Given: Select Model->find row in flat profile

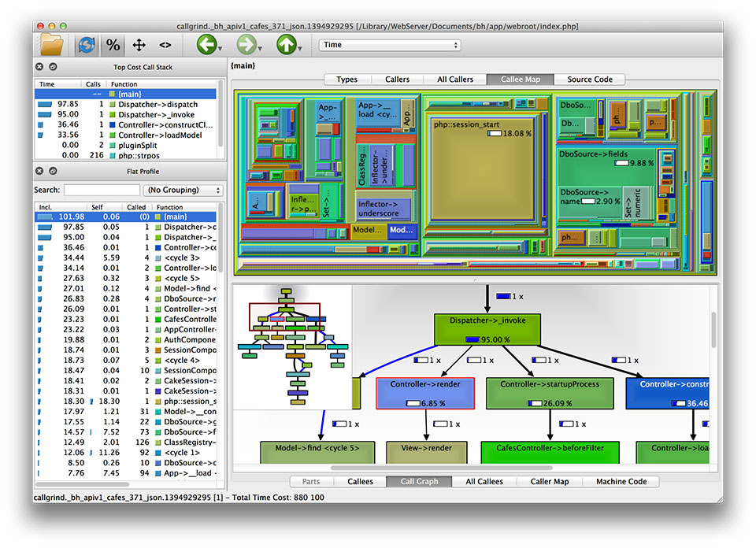Looking at the screenshot, I should click(x=125, y=288).
